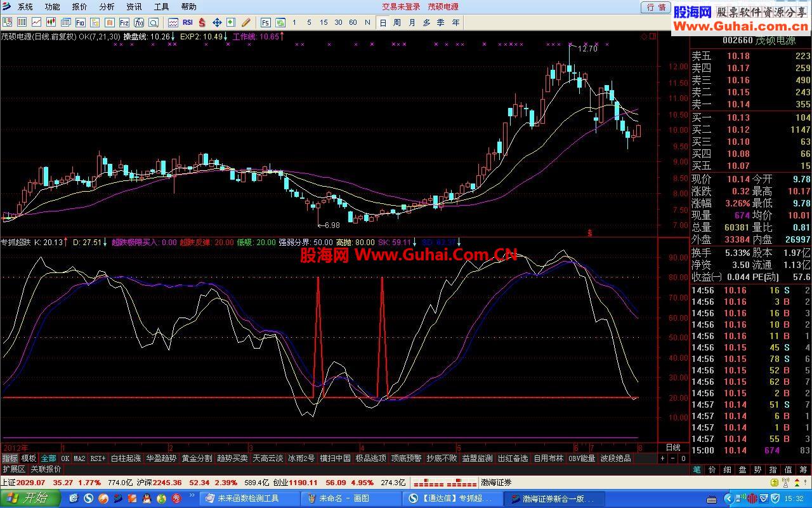Click the 交易未登录 trading login link
Image resolution: width=812 pixels, height=508 pixels.
(401, 7)
